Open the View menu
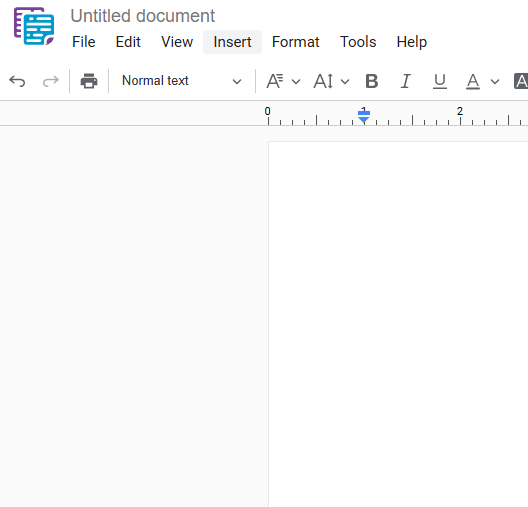The height and width of the screenshot is (507, 528). (177, 42)
